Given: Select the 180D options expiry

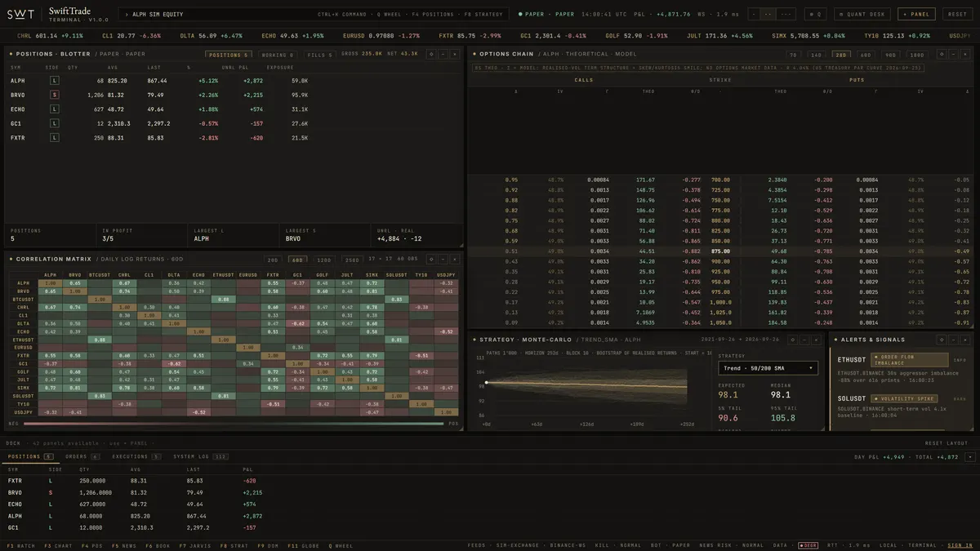Looking at the screenshot, I should 917,54.
